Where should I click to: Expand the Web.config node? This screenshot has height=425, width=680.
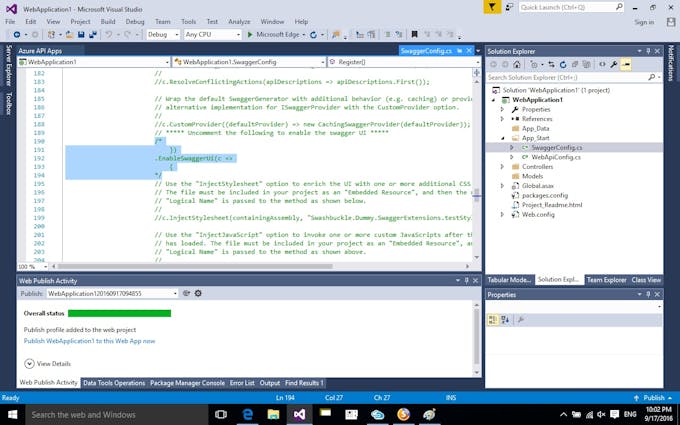(502, 214)
